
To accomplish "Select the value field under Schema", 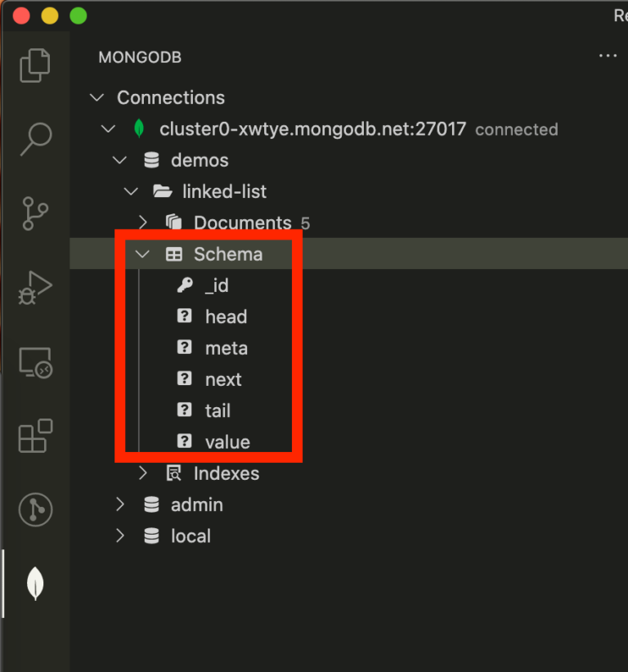I will click(228, 441).
